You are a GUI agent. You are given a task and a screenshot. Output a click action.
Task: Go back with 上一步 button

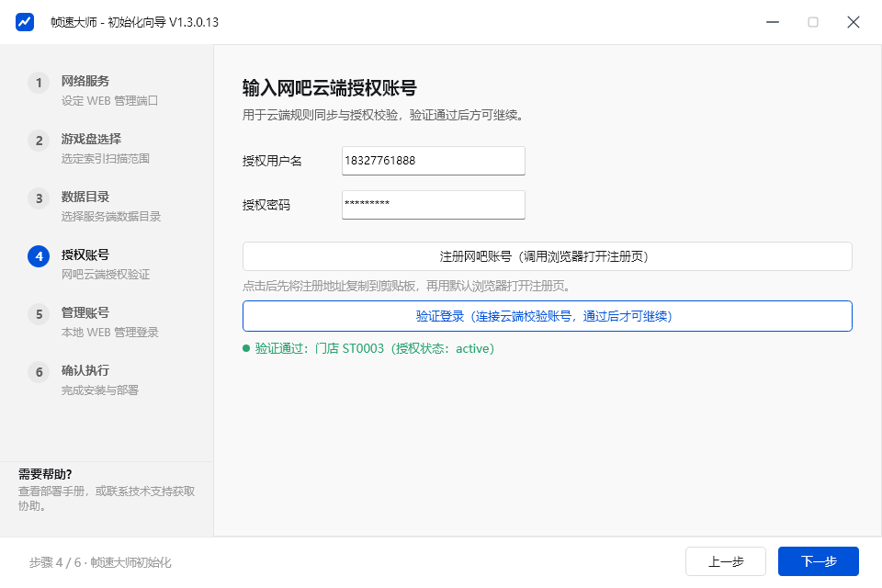[726, 561]
